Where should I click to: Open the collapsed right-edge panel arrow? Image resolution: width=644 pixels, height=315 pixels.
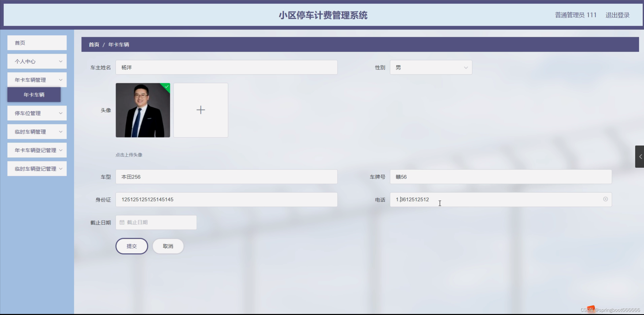pyautogui.click(x=640, y=157)
